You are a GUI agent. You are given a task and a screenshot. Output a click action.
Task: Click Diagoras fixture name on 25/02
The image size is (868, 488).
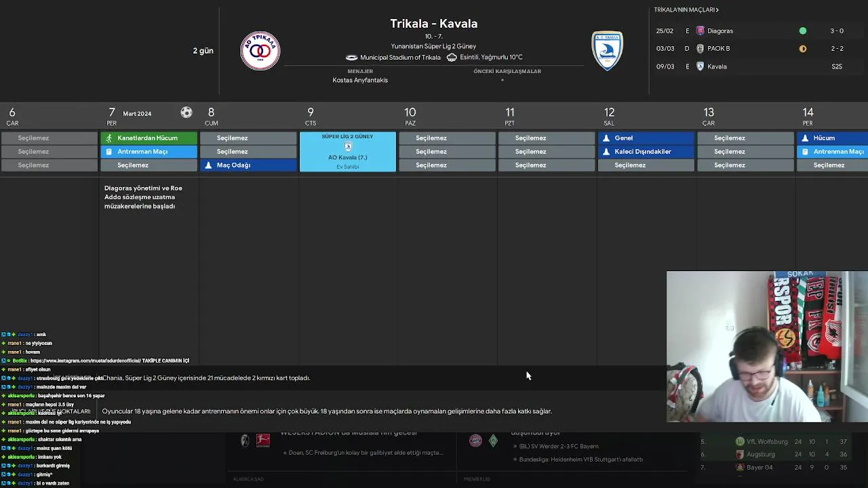coord(720,30)
